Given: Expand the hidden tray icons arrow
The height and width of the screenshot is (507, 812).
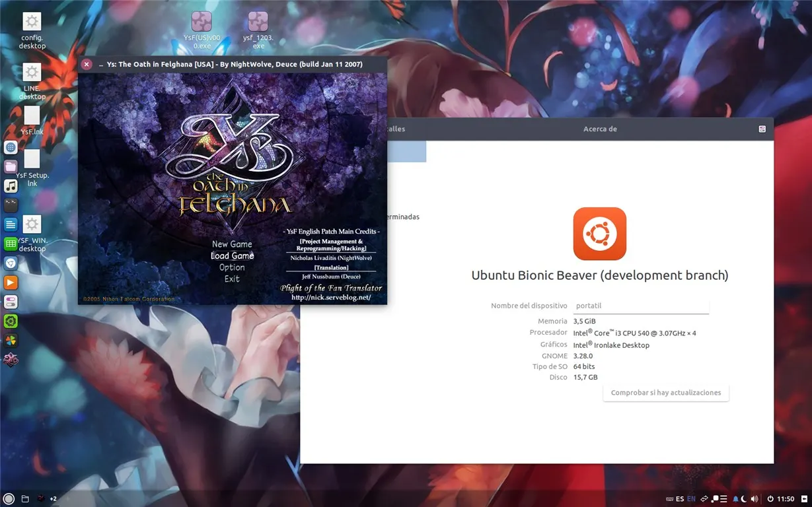Looking at the screenshot, I should click(x=804, y=499).
